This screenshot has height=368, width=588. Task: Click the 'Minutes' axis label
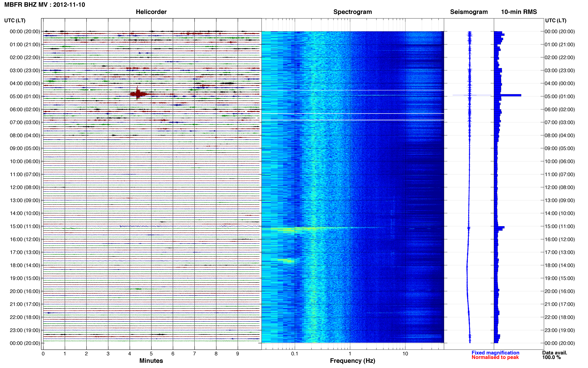pos(151,361)
